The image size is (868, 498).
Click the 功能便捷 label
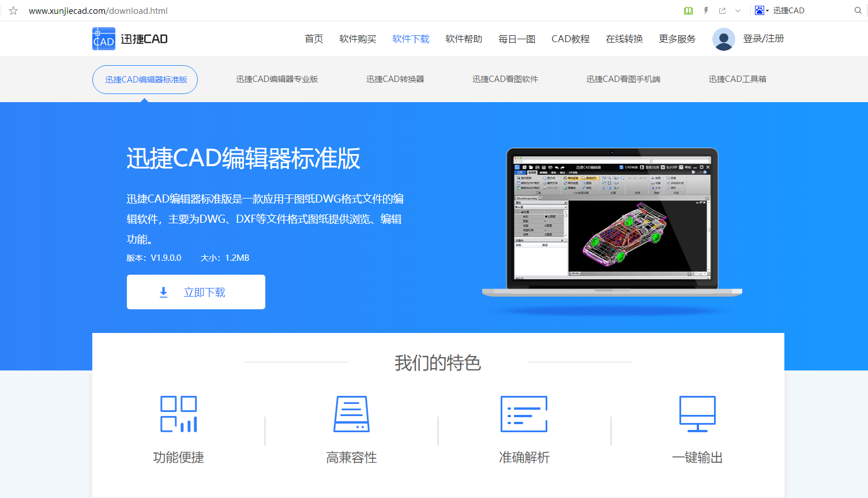(179, 458)
